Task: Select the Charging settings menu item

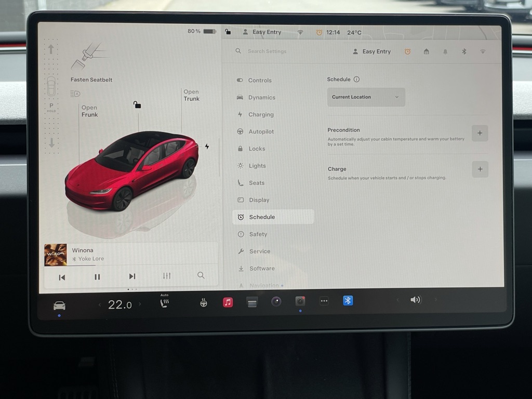Action: coord(261,115)
